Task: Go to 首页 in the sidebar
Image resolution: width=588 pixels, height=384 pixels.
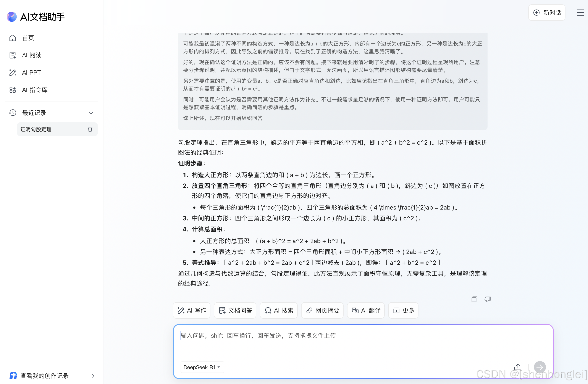Action: 27,38
